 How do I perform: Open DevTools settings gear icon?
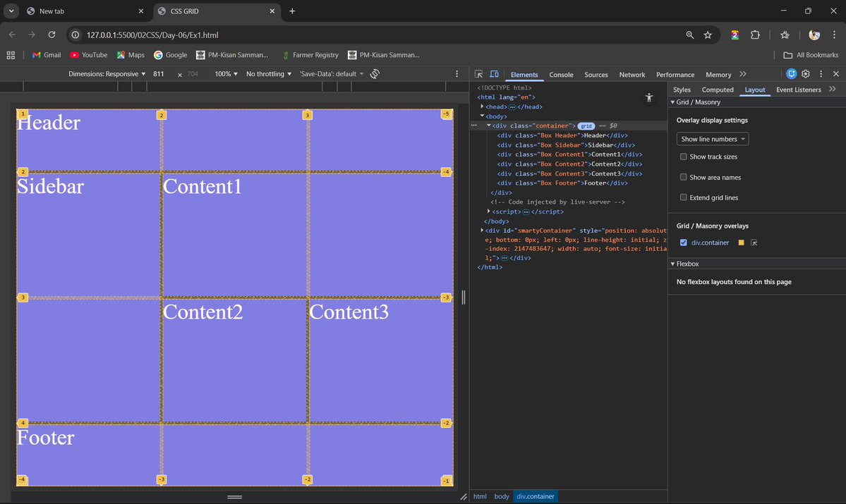tap(805, 74)
